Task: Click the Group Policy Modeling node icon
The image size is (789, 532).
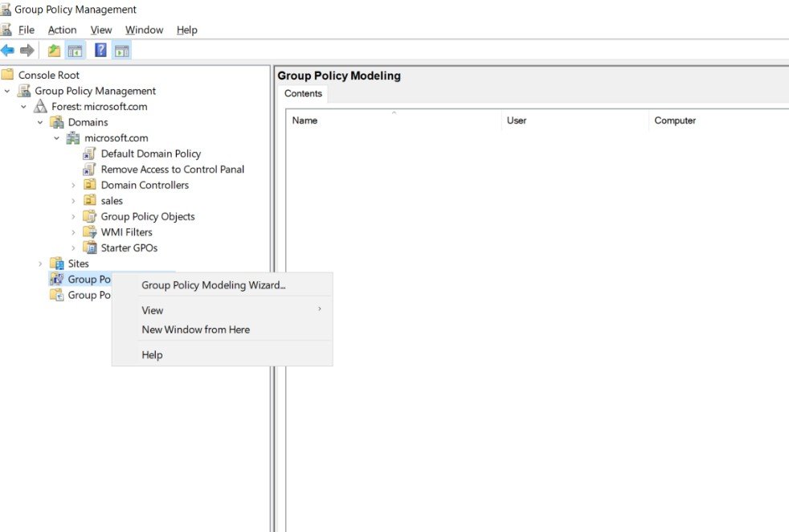Action: pyautogui.click(x=56, y=279)
